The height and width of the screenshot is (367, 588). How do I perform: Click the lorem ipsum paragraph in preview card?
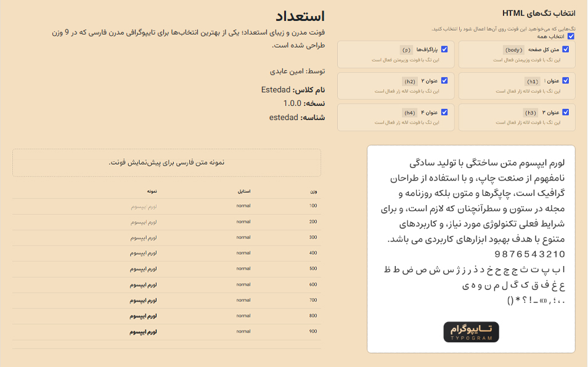pyautogui.click(x=473, y=201)
